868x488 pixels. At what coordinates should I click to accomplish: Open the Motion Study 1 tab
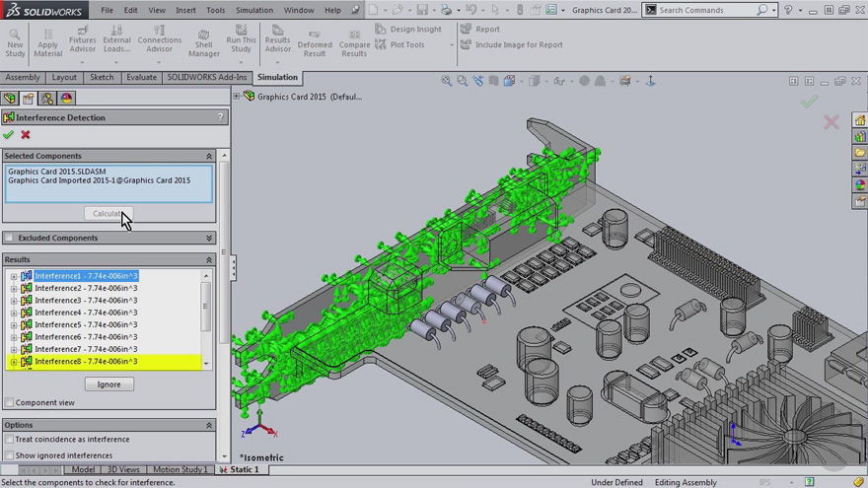[x=180, y=469]
